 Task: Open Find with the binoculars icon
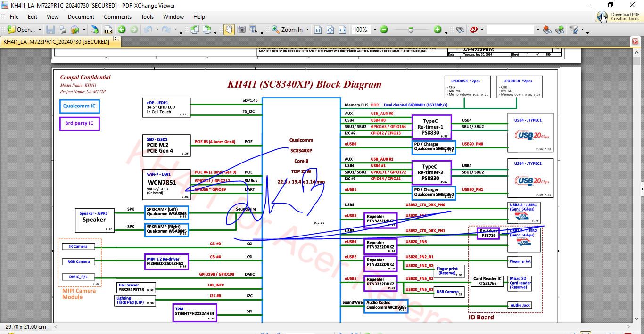click(460, 29)
